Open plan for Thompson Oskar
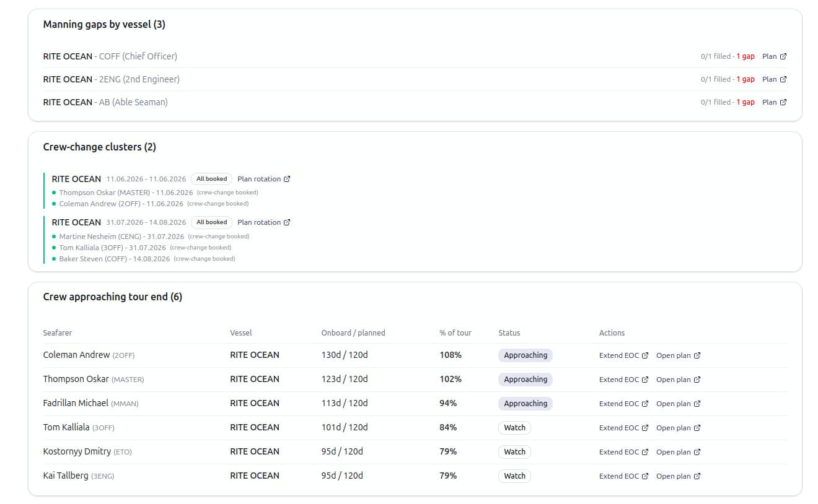This screenshot has height=504, width=818. point(679,380)
